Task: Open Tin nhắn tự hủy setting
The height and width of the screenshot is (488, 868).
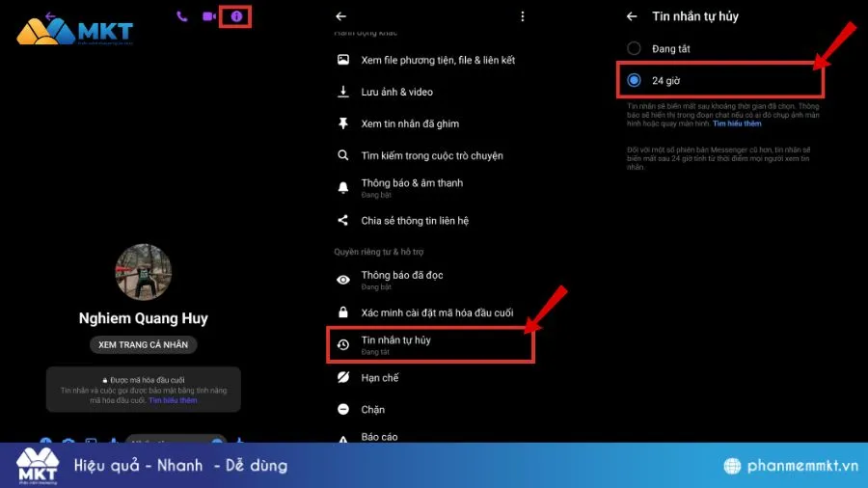Action: (431, 344)
